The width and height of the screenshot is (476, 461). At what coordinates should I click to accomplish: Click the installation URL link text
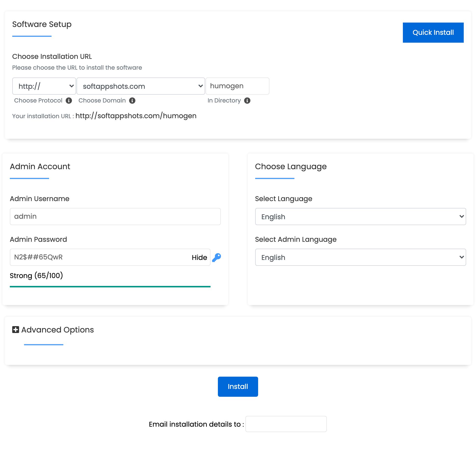coord(136,116)
